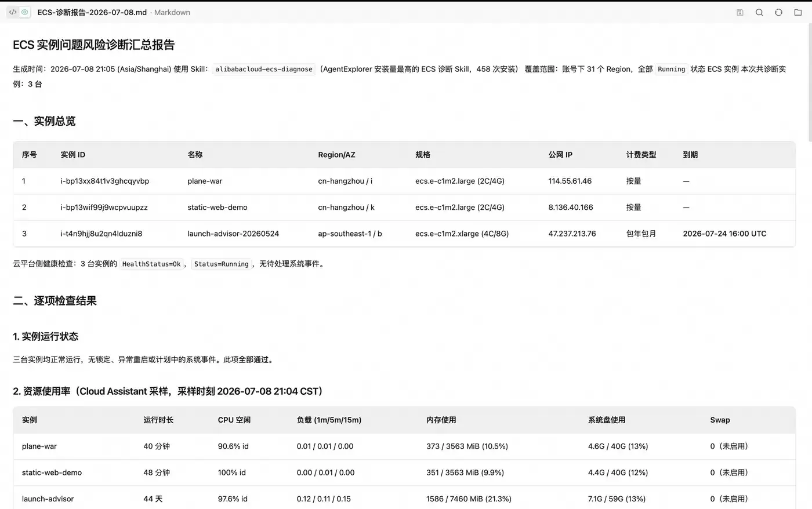This screenshot has width=812, height=509.
Task: Click file name ECS-诊断报告-2026-07-08.md
Action: tap(92, 12)
